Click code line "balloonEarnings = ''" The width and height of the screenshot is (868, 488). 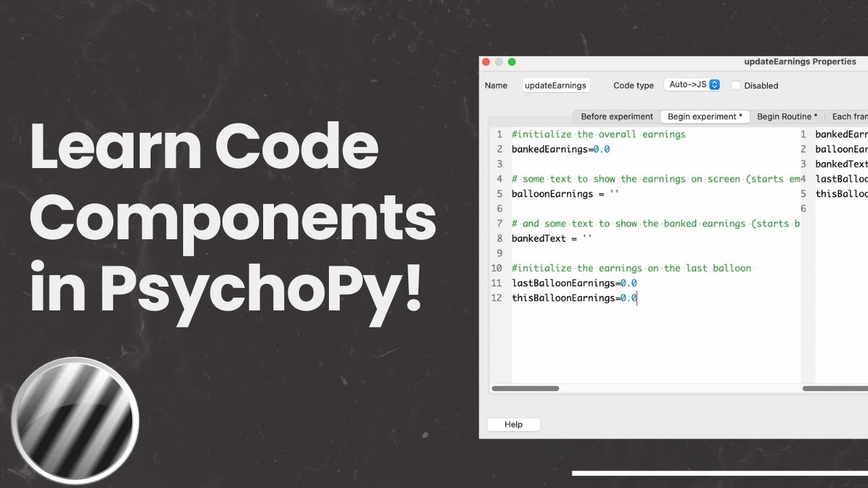[x=566, y=194]
